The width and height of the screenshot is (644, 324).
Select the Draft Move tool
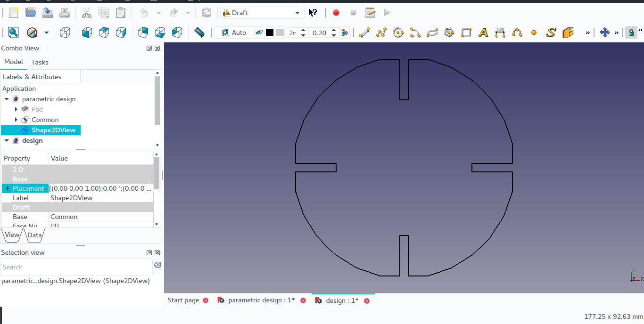[605, 32]
